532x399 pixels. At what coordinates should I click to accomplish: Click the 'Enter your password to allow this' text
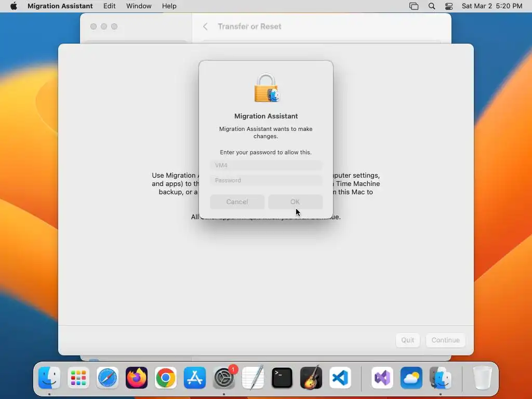coord(265,152)
